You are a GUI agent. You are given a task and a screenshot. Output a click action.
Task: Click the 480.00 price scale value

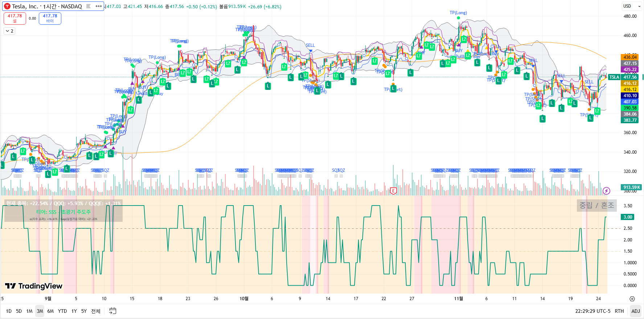click(x=630, y=16)
